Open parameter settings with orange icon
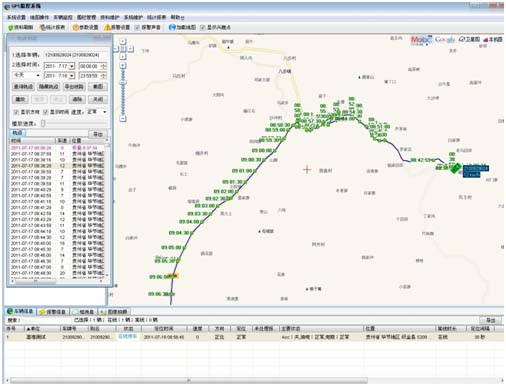 [76, 27]
